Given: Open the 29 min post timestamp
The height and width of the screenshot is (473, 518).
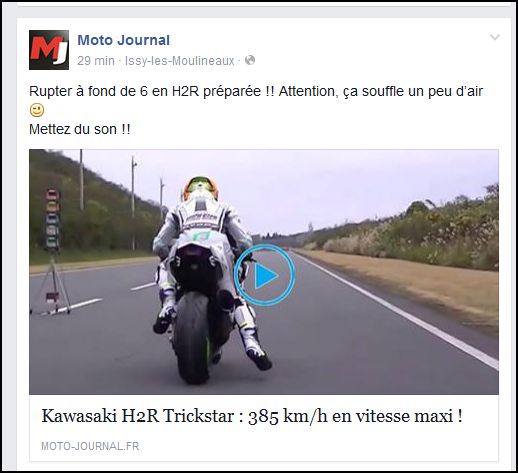Looking at the screenshot, I should (96, 61).
